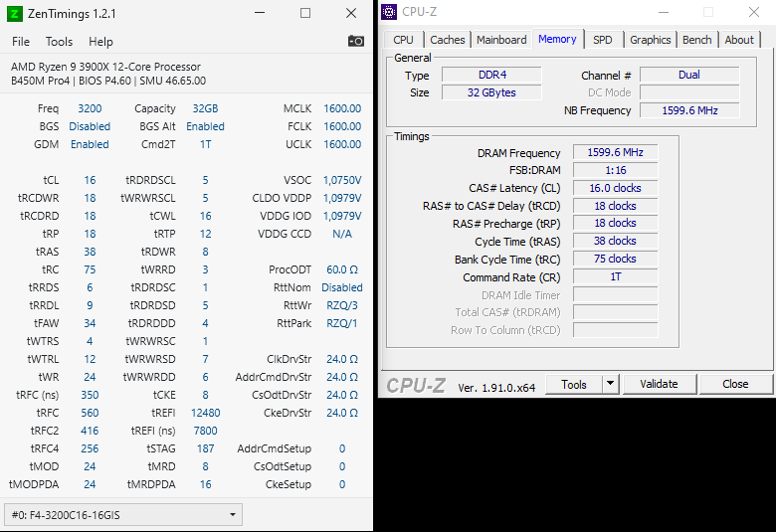Click the ProcODT 60.0 Ω value
776x532 pixels.
click(x=342, y=269)
